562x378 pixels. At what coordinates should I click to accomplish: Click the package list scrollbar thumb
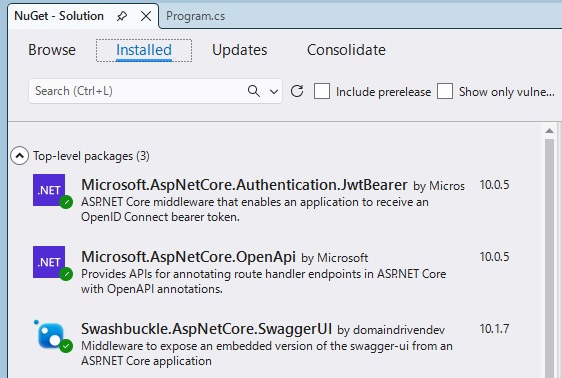549,258
